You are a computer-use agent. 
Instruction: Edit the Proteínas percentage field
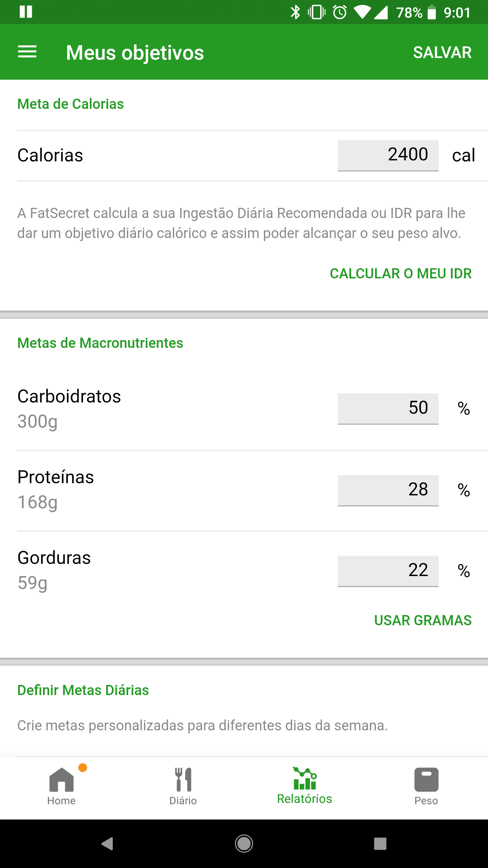pos(388,490)
